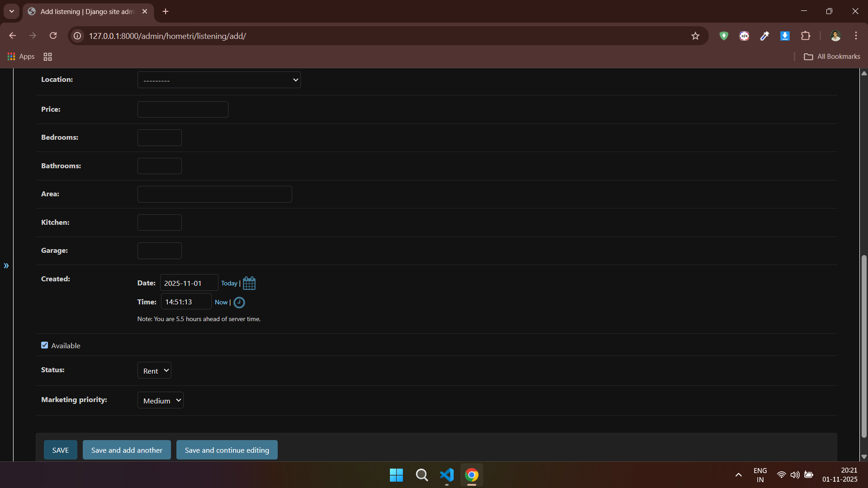This screenshot has width=868, height=488.
Task: Open the color picker eyedropper extension
Action: pyautogui.click(x=764, y=36)
